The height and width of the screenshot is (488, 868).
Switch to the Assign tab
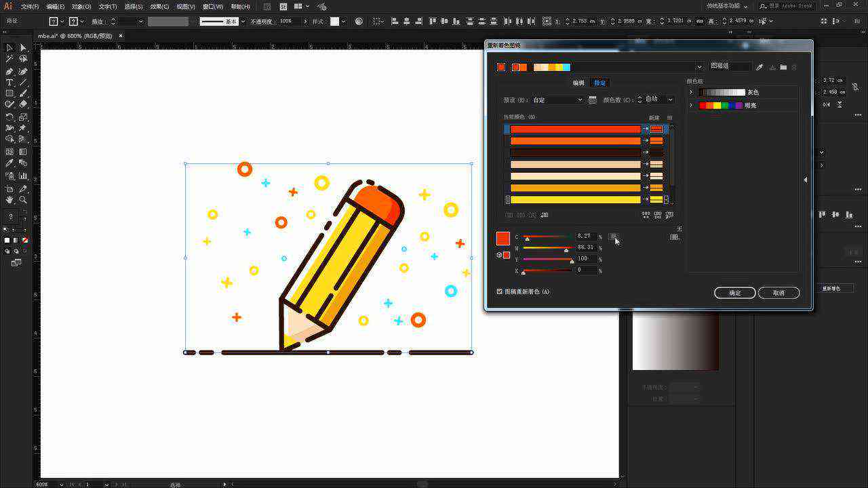pyautogui.click(x=599, y=83)
